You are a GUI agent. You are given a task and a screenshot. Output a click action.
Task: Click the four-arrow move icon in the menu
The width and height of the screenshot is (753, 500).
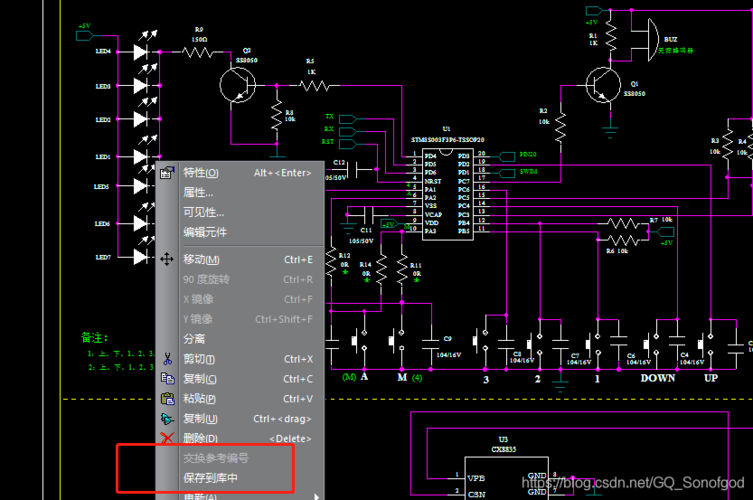(x=167, y=259)
